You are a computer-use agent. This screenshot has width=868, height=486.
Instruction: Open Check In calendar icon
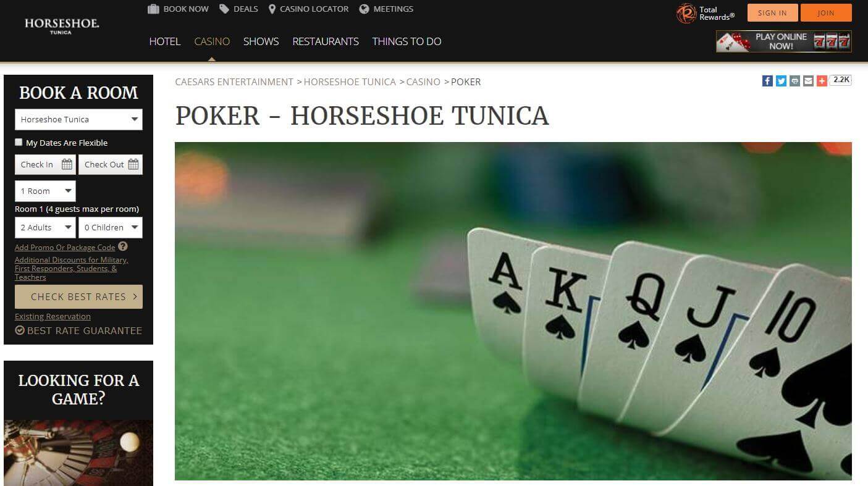pos(67,164)
